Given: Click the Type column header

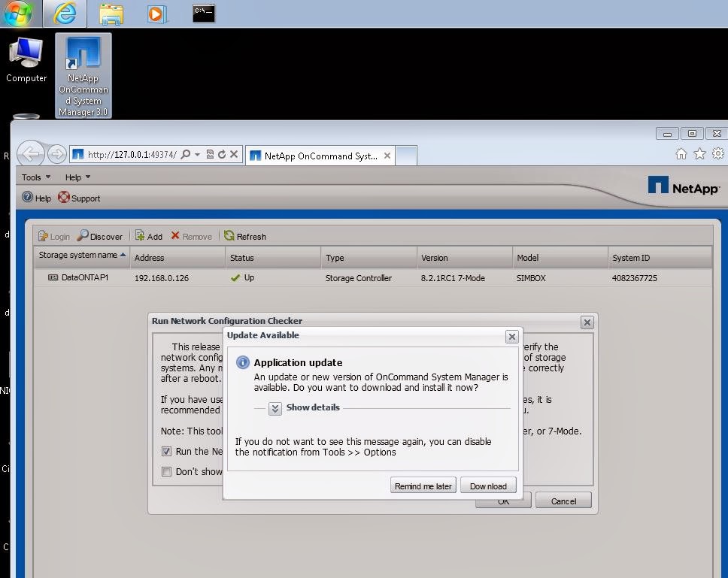Looking at the screenshot, I should (369, 258).
